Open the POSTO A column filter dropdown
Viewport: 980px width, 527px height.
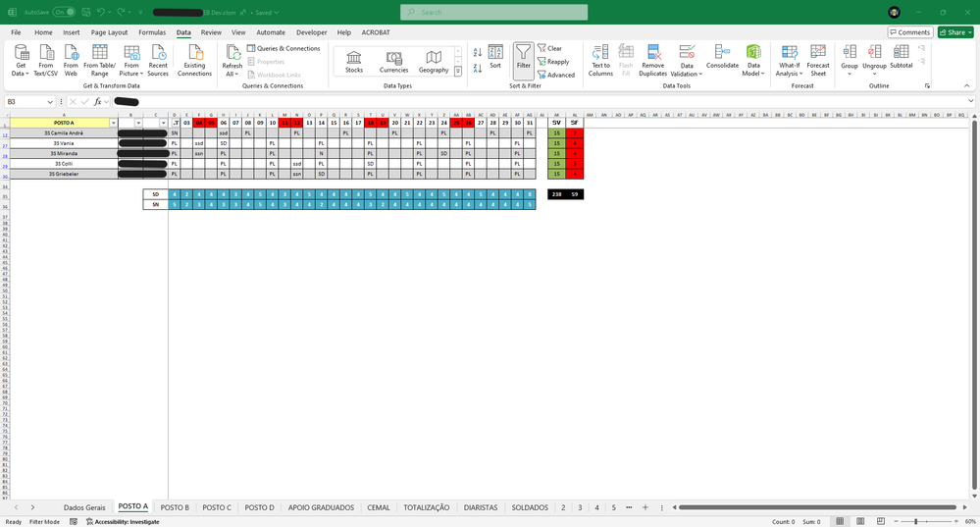coord(113,123)
